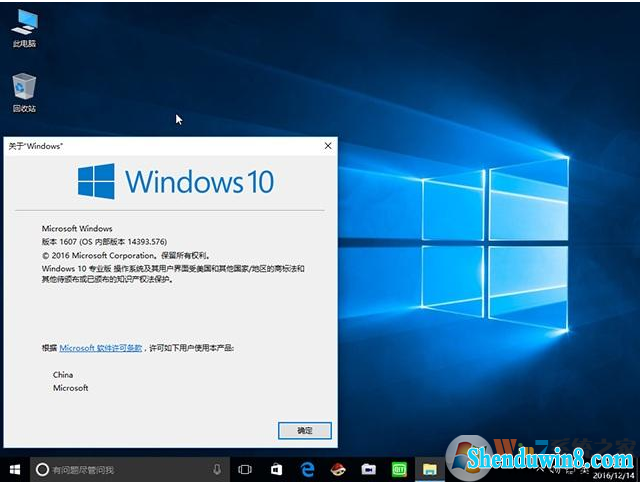Viewport: 643px width, 484px height.
Task: Open the red turtle shell taskbar app
Action: [x=338, y=470]
